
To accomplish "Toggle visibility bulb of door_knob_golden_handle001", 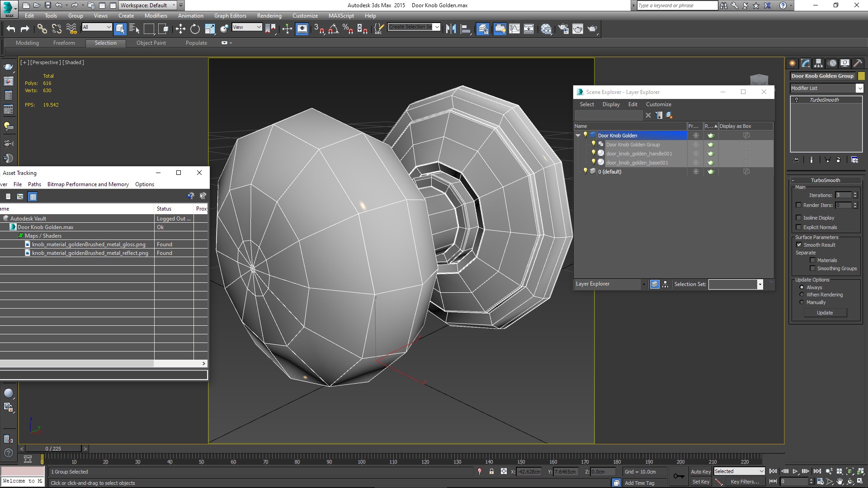I will click(x=594, y=153).
